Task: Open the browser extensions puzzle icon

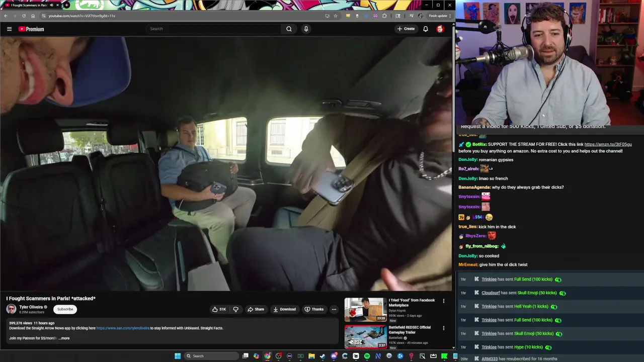Action: coord(384,16)
